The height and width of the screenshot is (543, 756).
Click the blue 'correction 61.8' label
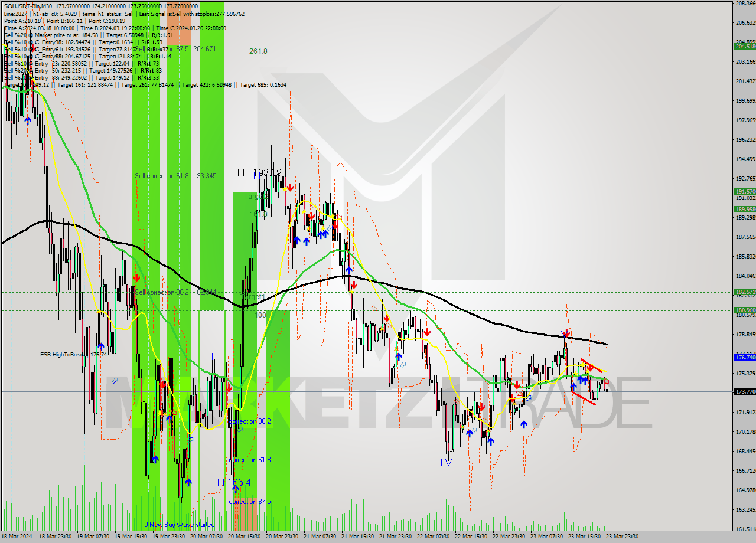[x=249, y=459]
